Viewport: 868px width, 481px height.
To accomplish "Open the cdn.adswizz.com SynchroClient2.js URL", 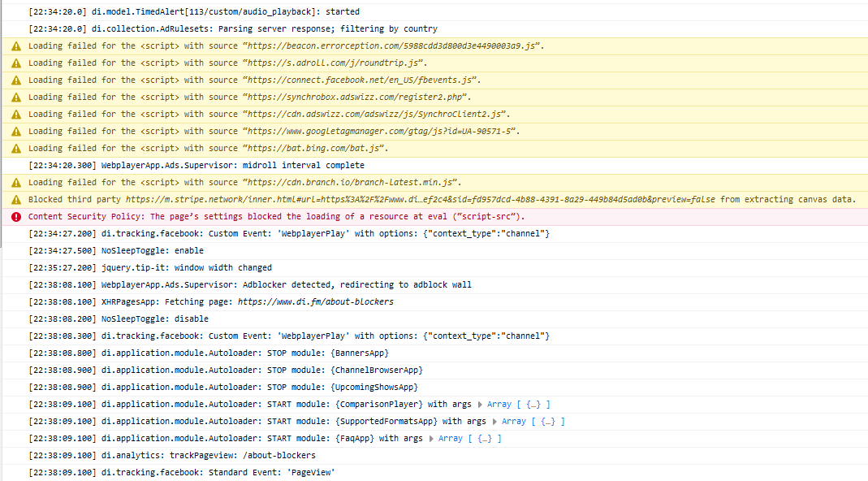I will (374, 115).
